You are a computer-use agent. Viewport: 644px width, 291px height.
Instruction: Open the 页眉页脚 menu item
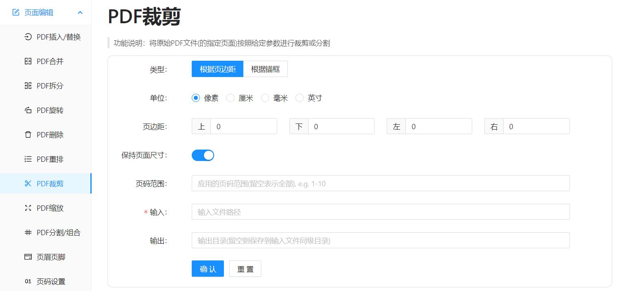[46, 257]
